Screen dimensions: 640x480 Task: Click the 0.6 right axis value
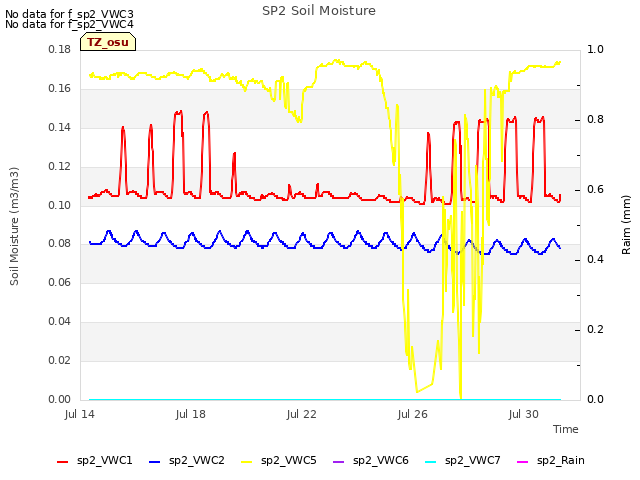pos(596,189)
